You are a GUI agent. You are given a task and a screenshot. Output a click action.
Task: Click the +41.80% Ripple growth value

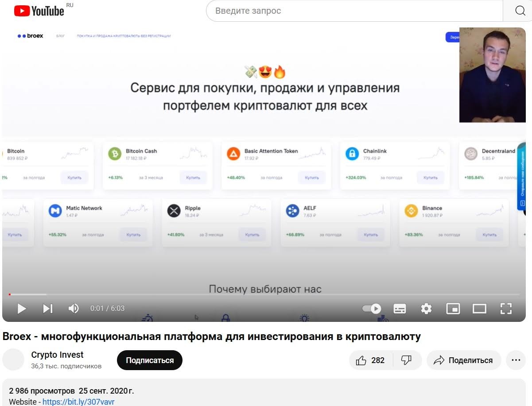click(176, 235)
